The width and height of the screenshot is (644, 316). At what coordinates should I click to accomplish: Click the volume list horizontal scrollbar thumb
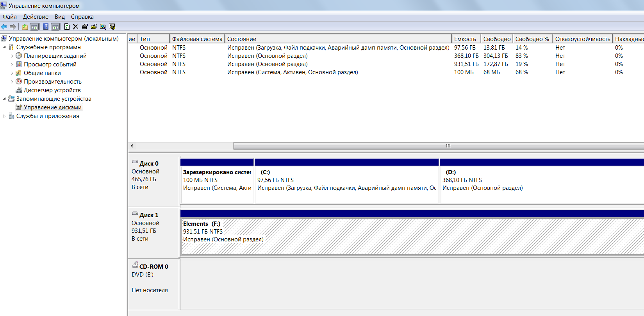pyautogui.click(x=438, y=146)
